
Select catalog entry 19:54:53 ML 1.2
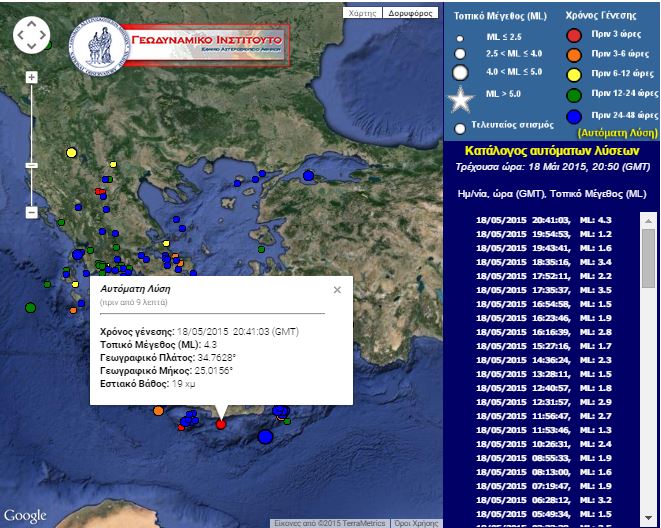tap(544, 234)
